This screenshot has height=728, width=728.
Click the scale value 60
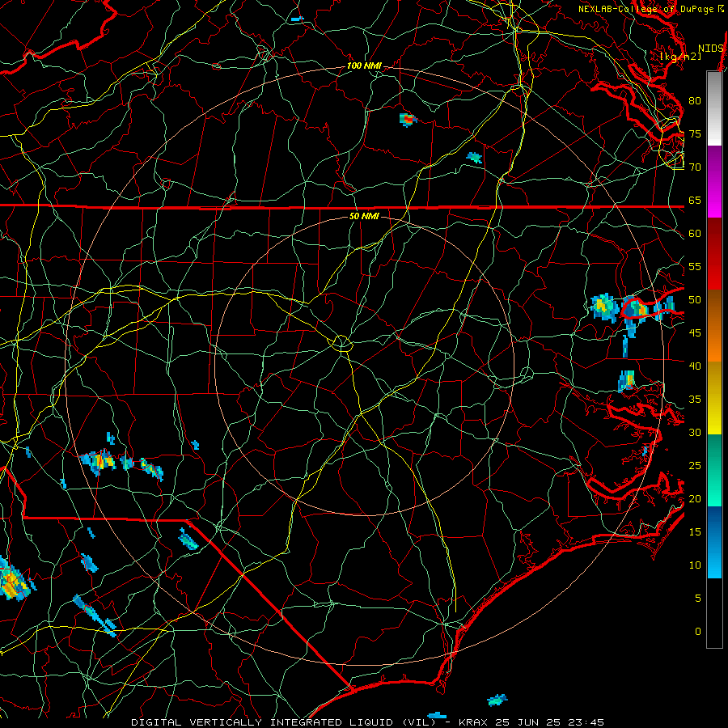(x=695, y=234)
